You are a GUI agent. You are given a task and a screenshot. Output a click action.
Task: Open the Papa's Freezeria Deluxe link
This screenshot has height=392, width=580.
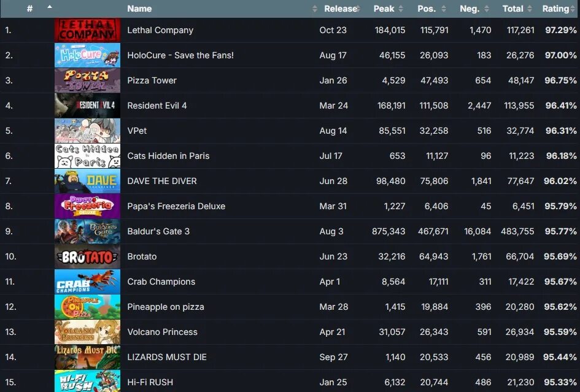tap(176, 206)
